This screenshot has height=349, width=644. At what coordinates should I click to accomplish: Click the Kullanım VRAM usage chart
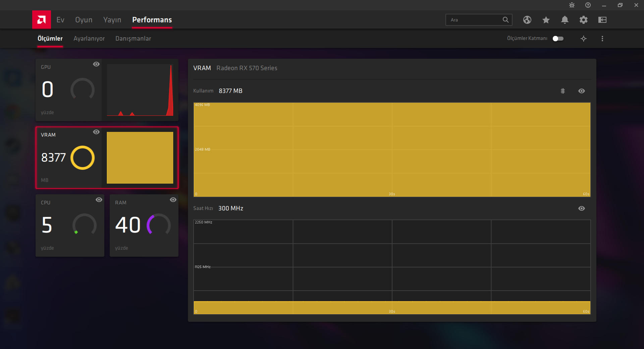(x=392, y=150)
